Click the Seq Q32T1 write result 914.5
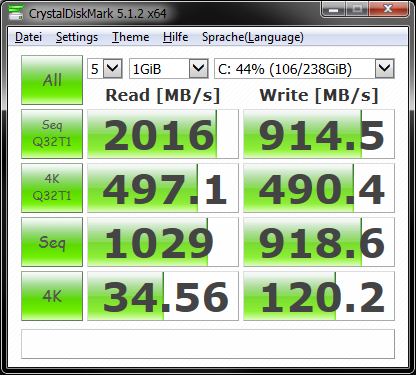Image resolution: width=416 pixels, height=375 pixels. (x=319, y=134)
